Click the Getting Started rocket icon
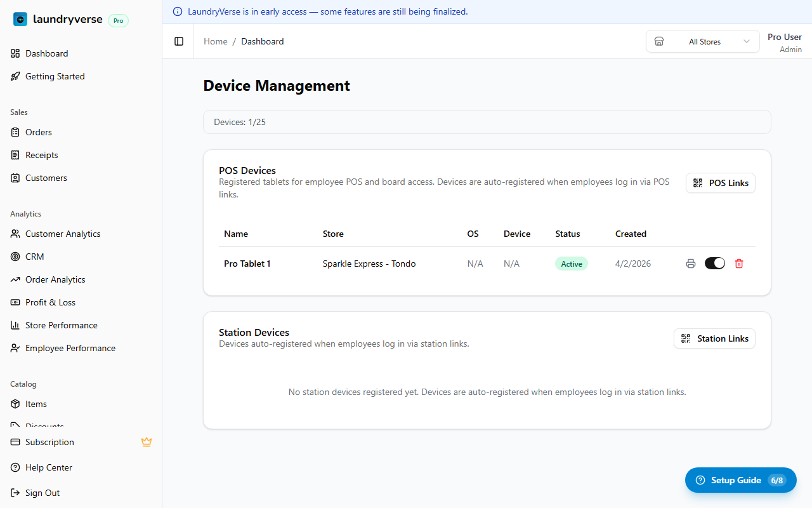The height and width of the screenshot is (508, 812). point(15,76)
